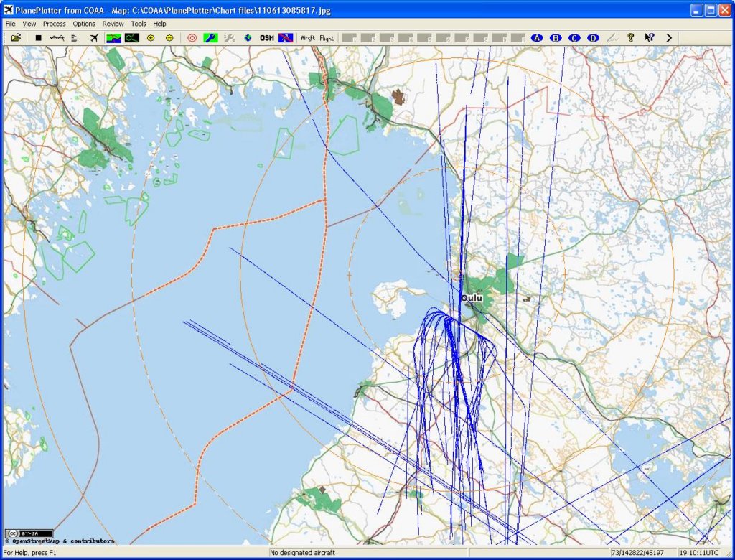
Task: Open the File menu
Action: [10, 24]
